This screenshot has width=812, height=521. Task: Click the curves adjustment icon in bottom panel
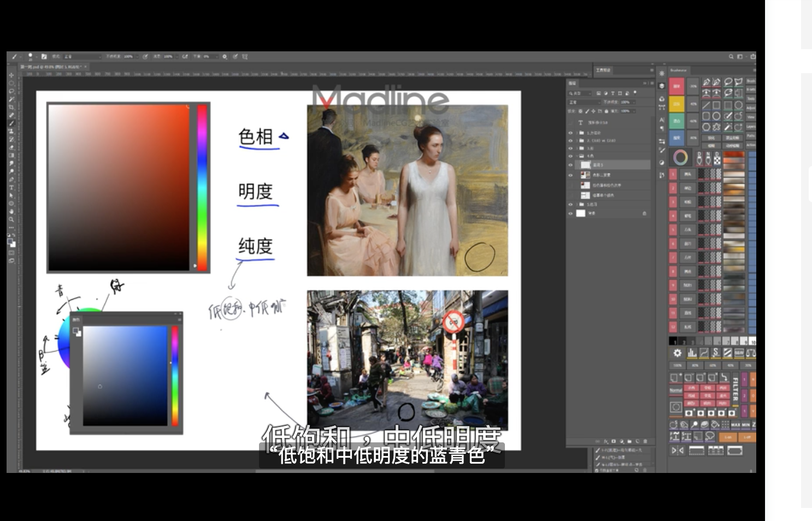[x=704, y=353]
